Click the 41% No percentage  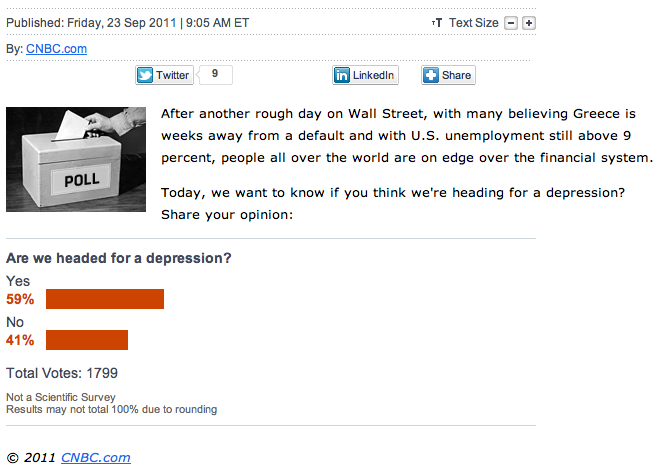pyautogui.click(x=20, y=340)
